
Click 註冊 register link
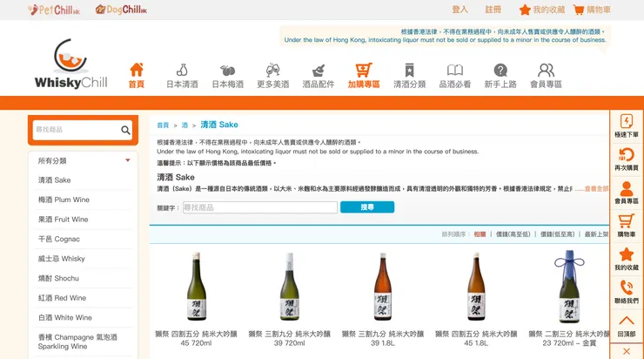(493, 10)
